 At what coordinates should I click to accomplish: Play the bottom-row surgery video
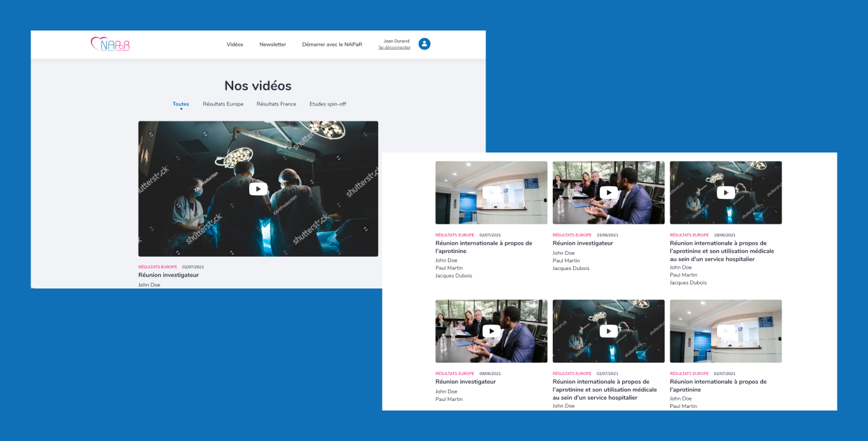pos(608,331)
